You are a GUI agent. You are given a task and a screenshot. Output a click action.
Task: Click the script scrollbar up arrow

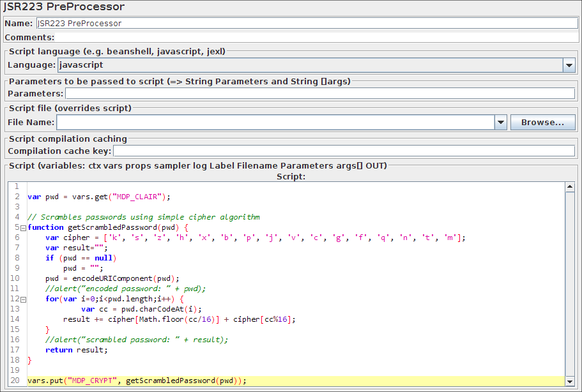(x=569, y=186)
